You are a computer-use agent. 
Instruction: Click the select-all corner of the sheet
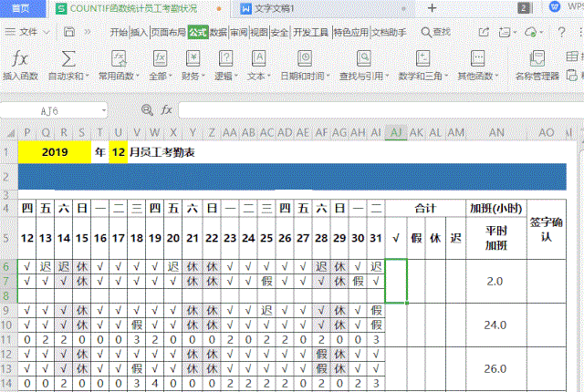[x=11, y=133]
